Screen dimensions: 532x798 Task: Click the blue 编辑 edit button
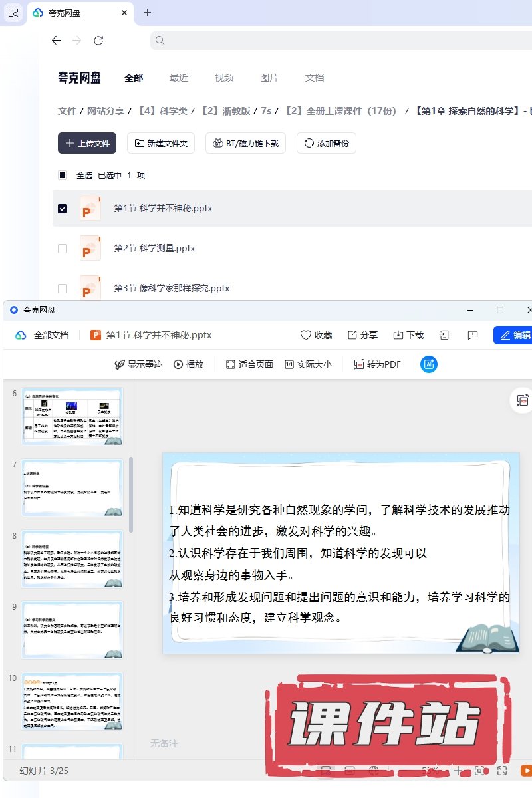pyautogui.click(x=514, y=335)
